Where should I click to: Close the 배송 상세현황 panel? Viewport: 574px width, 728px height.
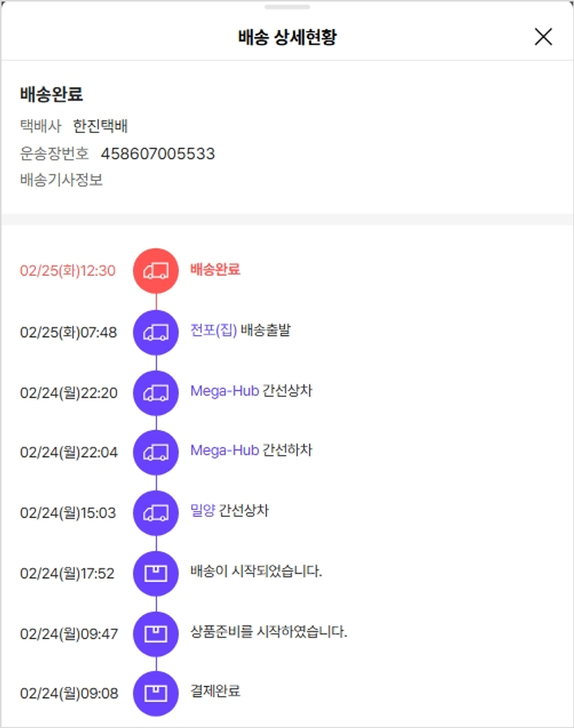(543, 37)
